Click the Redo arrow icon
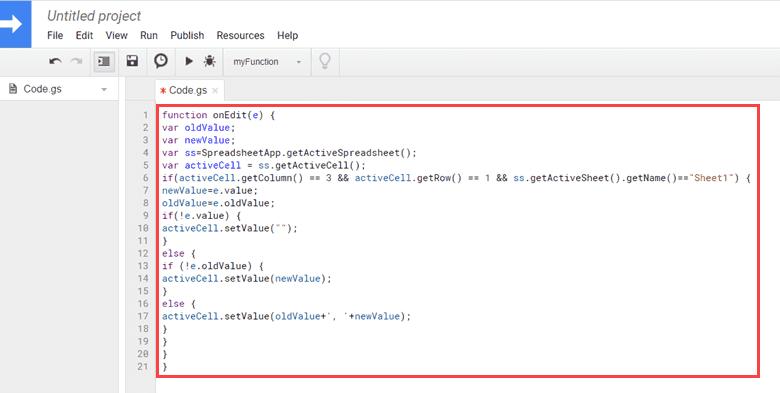 point(76,62)
